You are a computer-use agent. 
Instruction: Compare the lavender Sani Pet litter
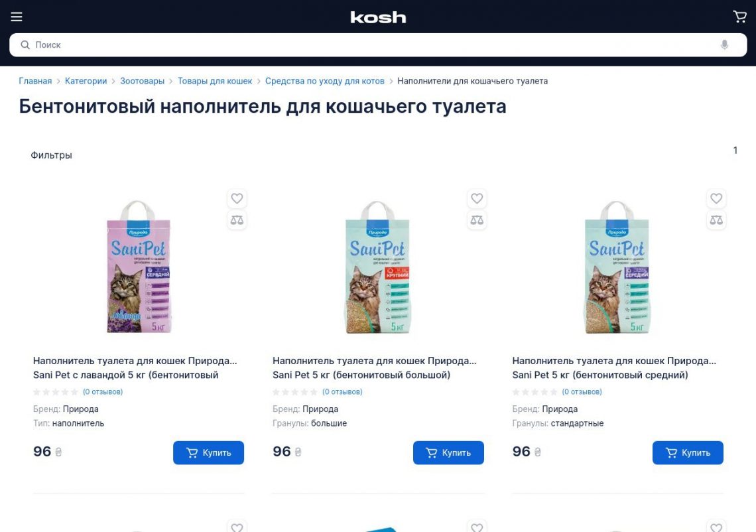point(237,220)
